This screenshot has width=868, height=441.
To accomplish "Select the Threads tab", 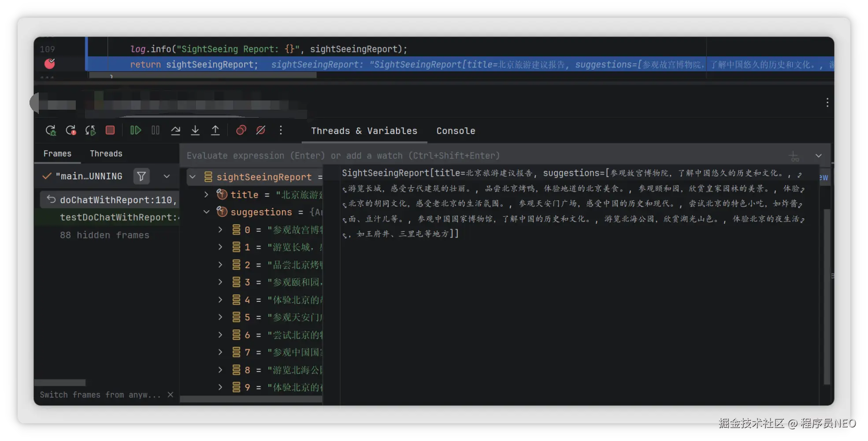I will click(106, 153).
